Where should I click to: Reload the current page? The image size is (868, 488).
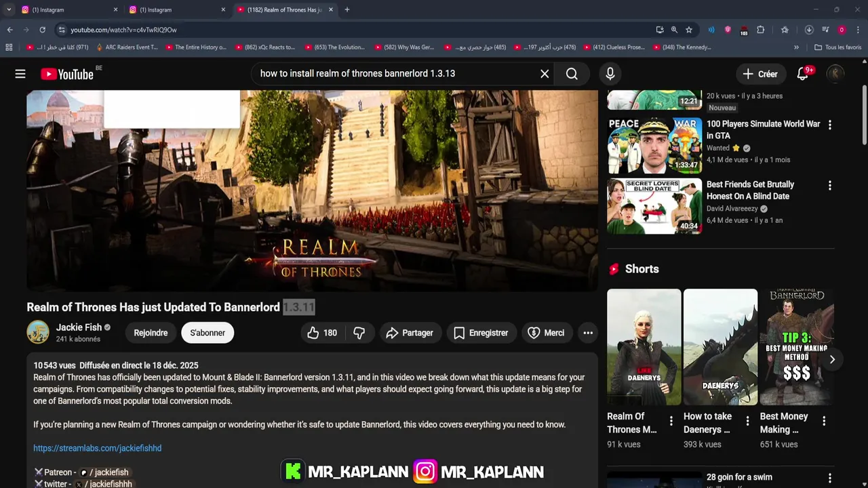pos(42,30)
